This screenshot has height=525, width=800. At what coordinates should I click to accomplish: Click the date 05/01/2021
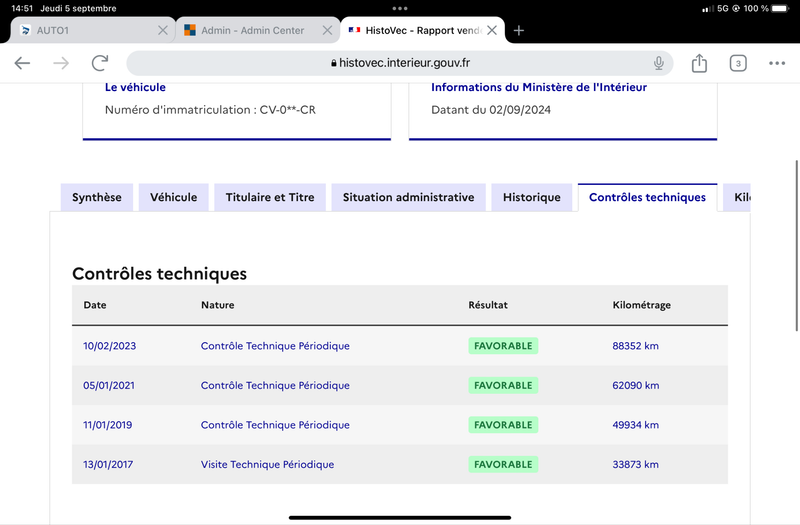(x=109, y=385)
